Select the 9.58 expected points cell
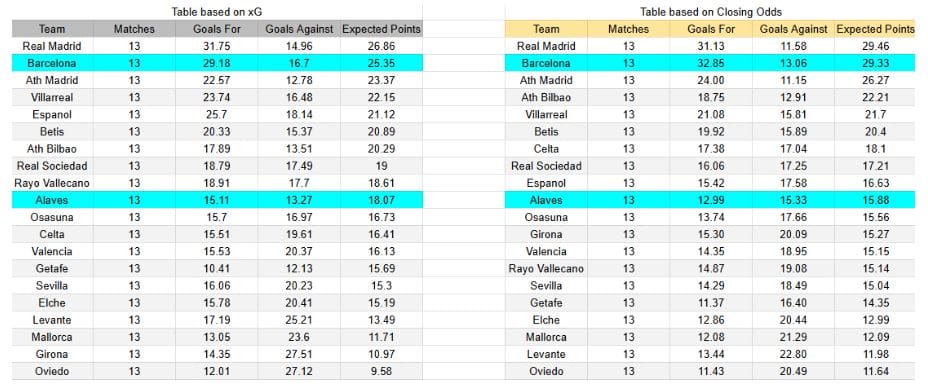Image resolution: width=928 pixels, height=388 pixels. [x=382, y=371]
